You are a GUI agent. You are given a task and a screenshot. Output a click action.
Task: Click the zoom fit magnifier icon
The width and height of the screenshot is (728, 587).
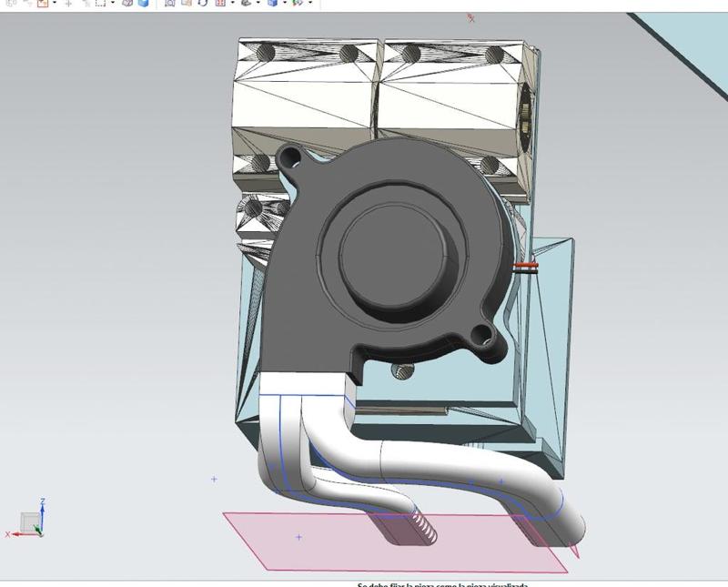170,3
